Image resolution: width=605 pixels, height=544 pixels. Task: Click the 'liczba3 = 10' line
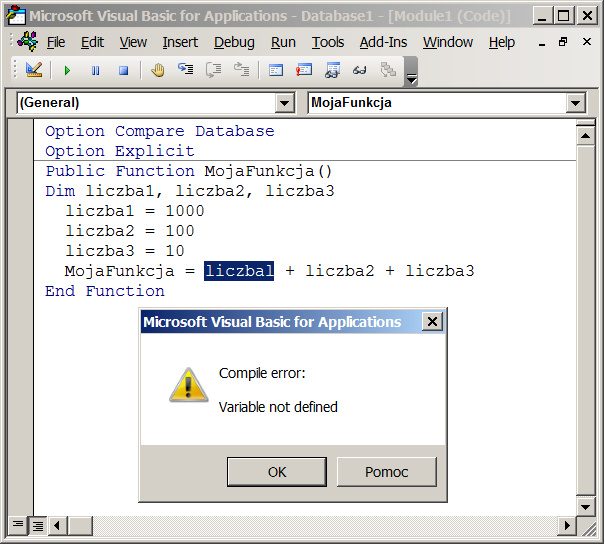point(125,251)
